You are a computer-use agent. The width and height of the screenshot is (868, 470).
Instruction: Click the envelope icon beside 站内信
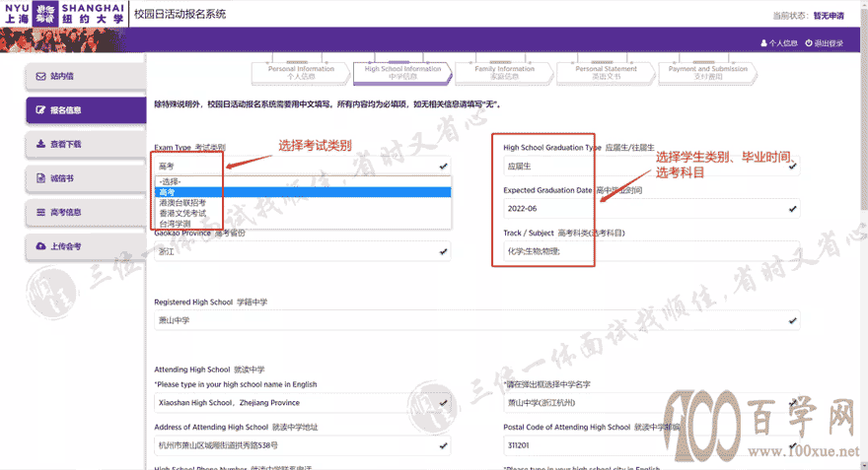pyautogui.click(x=41, y=76)
